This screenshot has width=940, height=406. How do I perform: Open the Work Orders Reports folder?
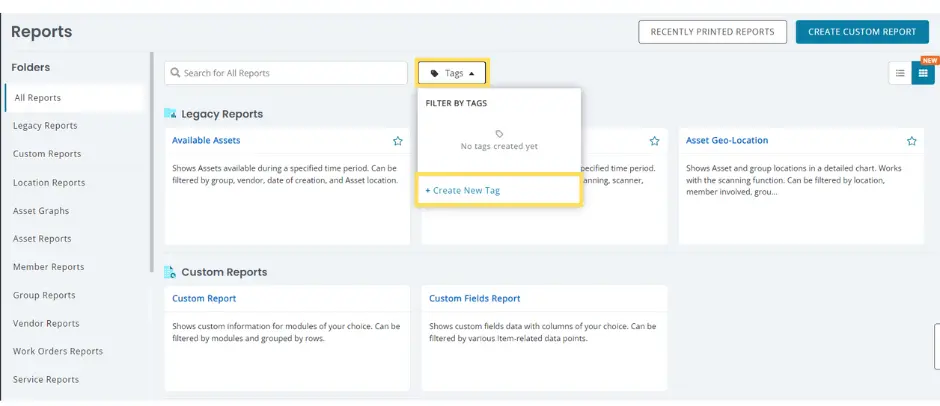[58, 351]
